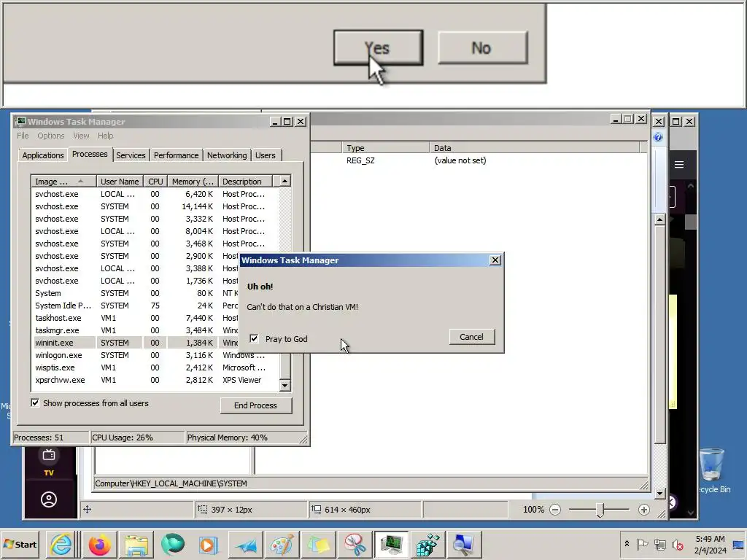Screen dimensions: 747x560
Task: Click the muted volume tray icon
Action: [x=677, y=544]
